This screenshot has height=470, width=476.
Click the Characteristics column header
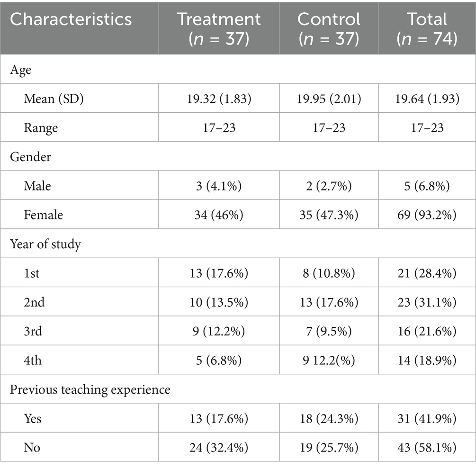pos(71,19)
